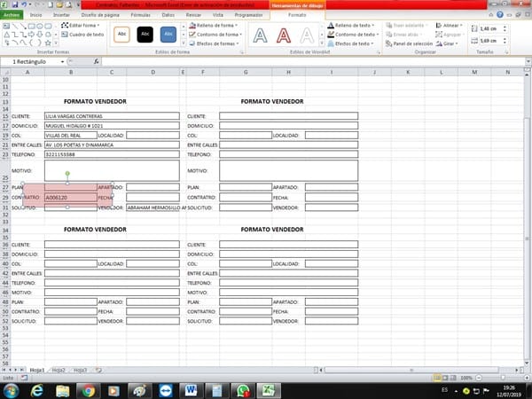The width and height of the screenshot is (532, 399).
Task: Select the down arrow shape in gallery
Action: click(x=40, y=35)
